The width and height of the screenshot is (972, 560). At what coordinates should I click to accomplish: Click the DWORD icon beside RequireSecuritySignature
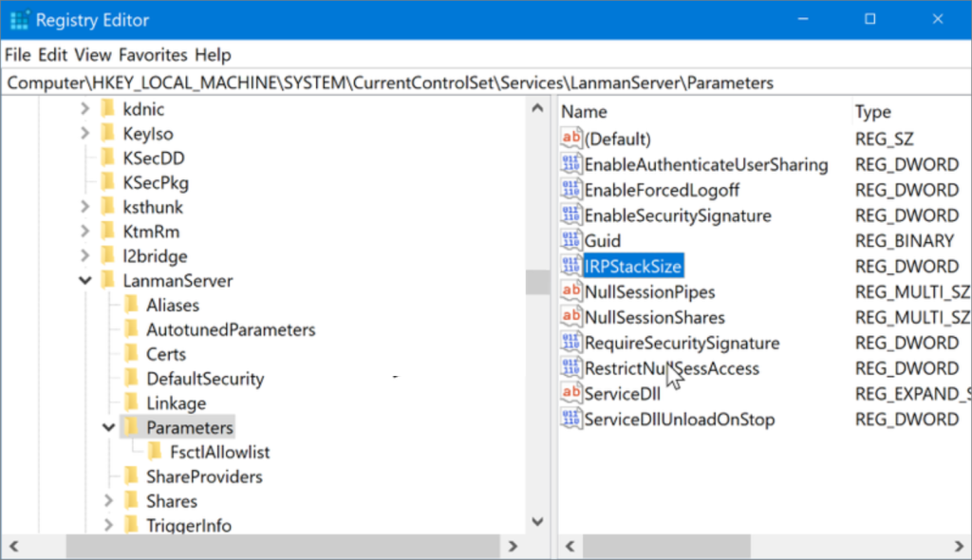click(570, 343)
